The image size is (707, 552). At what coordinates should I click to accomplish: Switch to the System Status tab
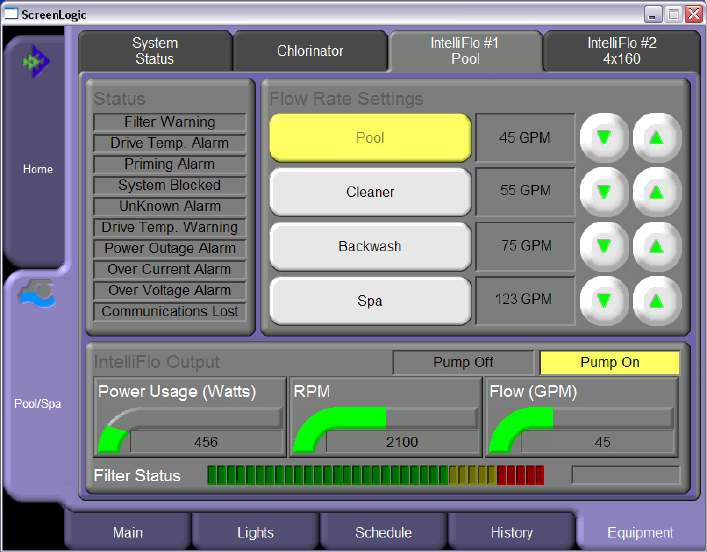(x=155, y=51)
